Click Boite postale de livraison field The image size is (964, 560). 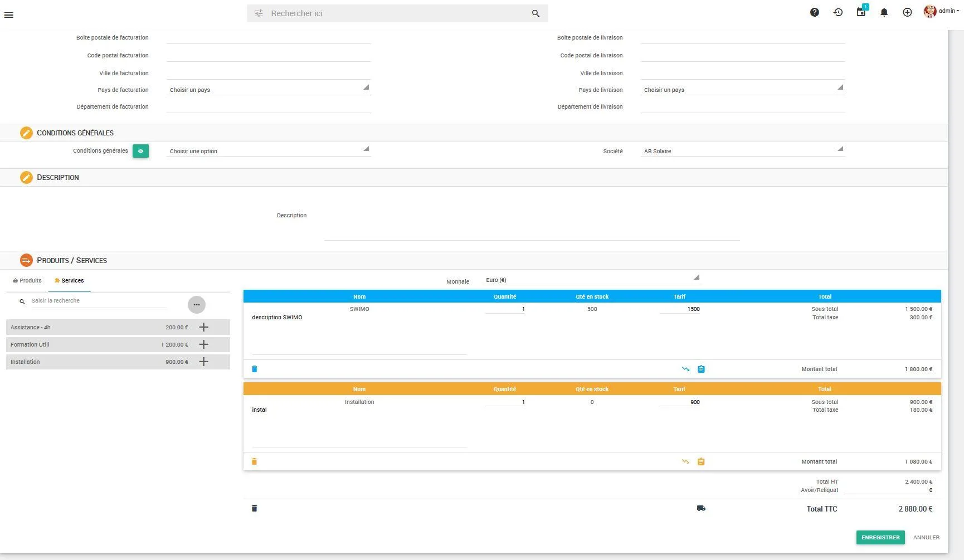coord(743,38)
